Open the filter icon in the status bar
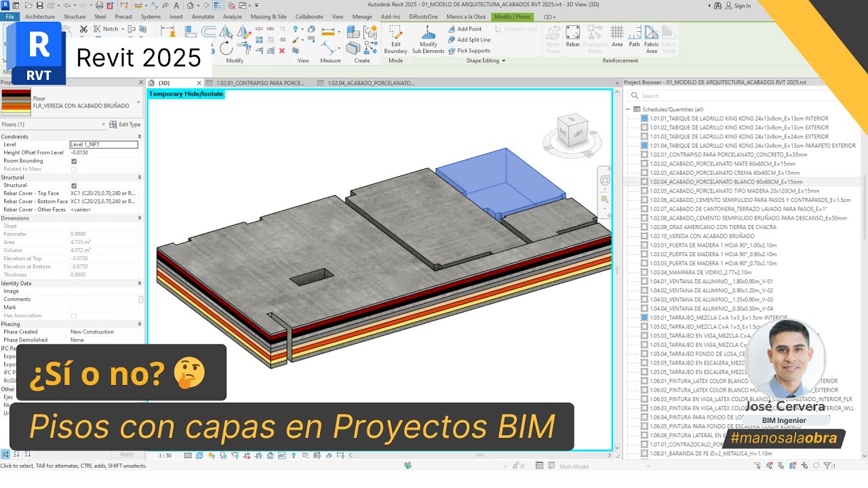868x488 pixels. 828,466
